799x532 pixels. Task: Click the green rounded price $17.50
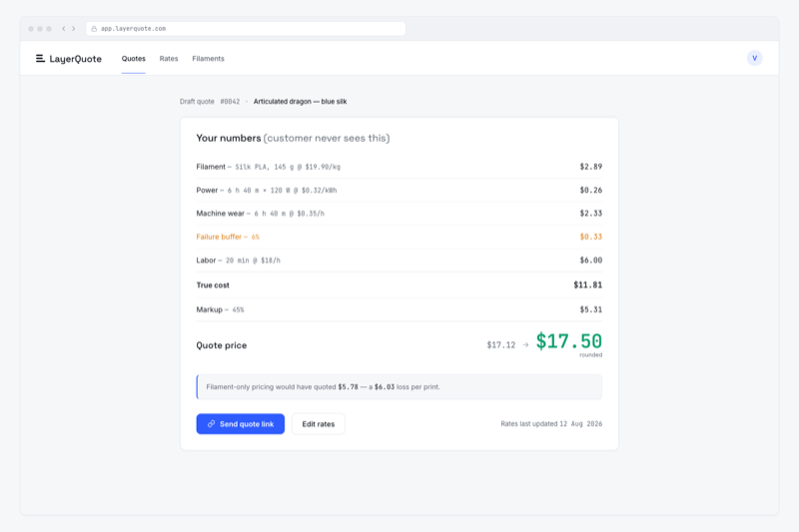tap(568, 341)
